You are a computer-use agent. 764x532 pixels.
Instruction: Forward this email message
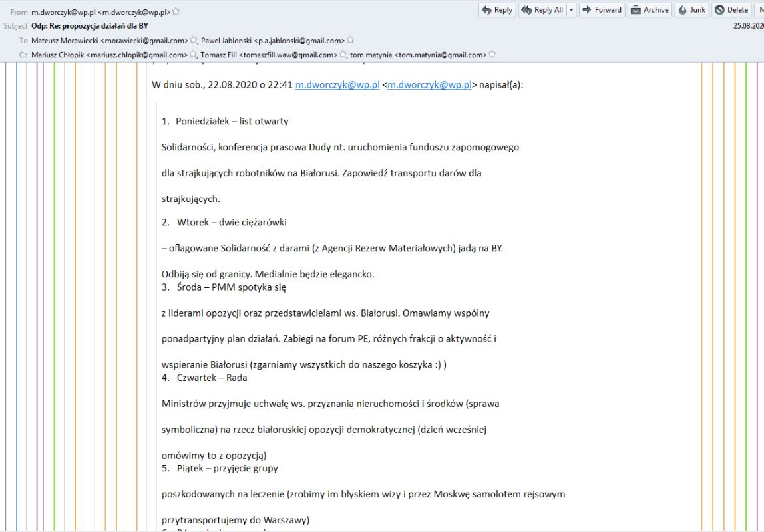point(601,10)
